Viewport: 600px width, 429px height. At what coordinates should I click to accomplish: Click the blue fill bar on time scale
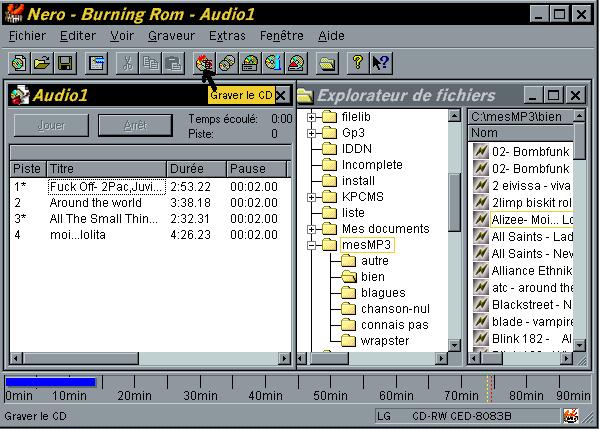[51, 382]
